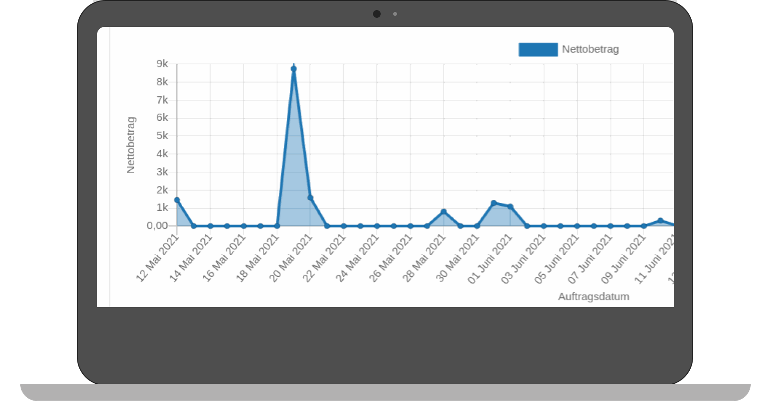Click the highest peak data point near 9k
The image size is (770, 402).
294,69
